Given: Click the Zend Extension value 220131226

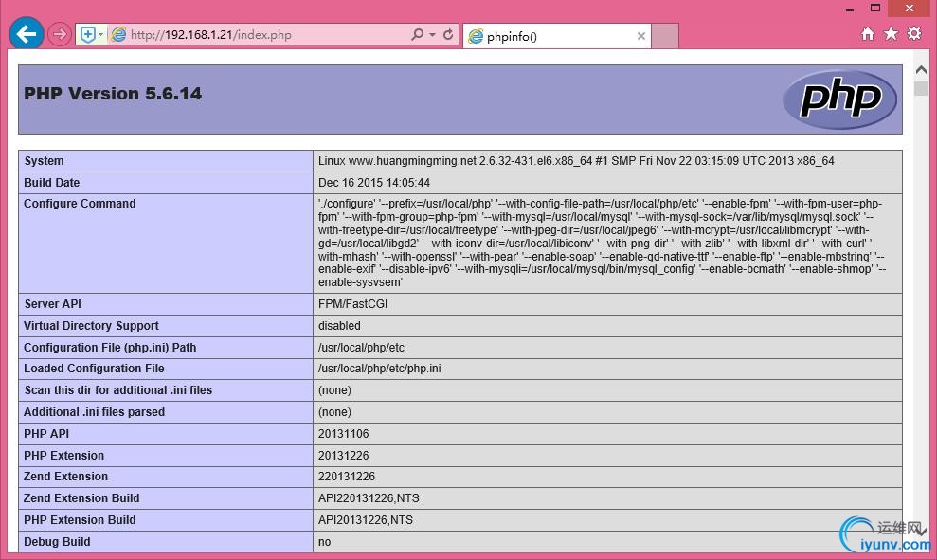Looking at the screenshot, I should click(x=347, y=477).
